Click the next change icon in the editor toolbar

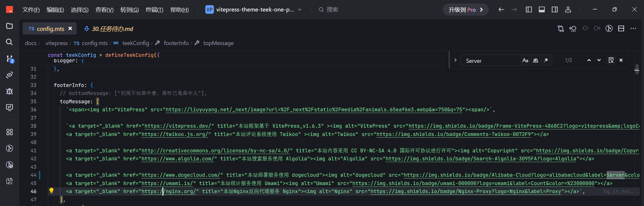[x=597, y=28]
